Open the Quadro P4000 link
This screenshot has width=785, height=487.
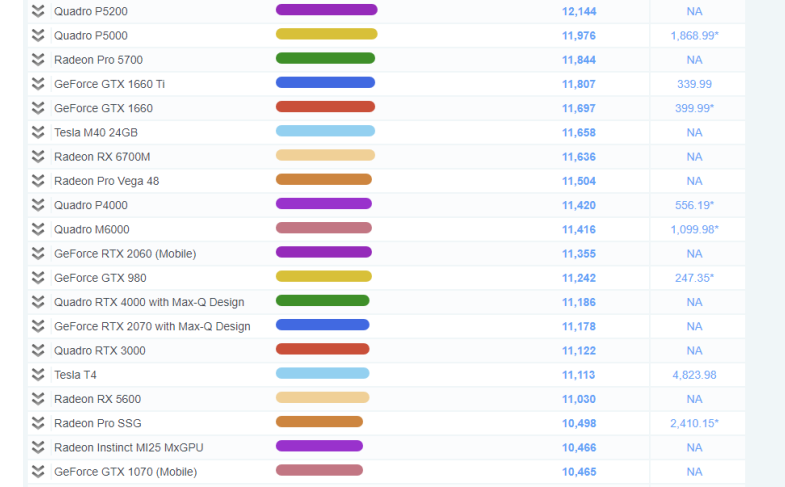pyautogui.click(x=91, y=205)
